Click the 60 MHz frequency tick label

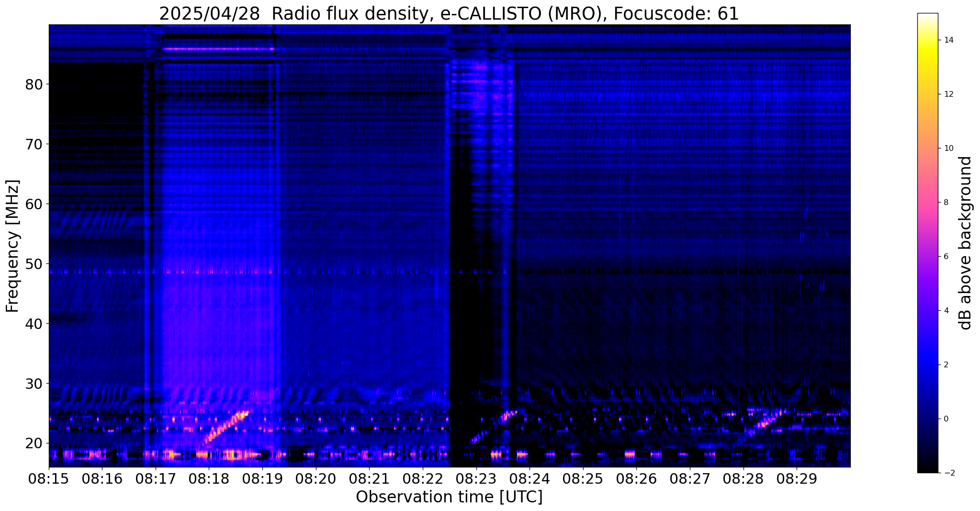(x=34, y=204)
